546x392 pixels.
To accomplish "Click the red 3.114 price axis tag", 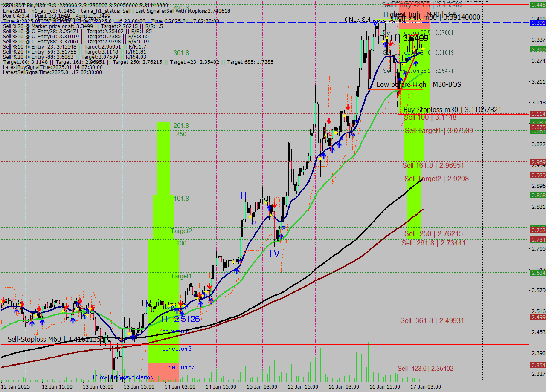I will (538, 114).
